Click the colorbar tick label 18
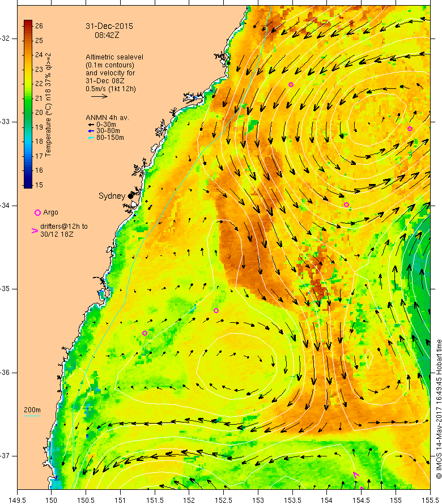The height and width of the screenshot is (504, 442). click(x=39, y=142)
